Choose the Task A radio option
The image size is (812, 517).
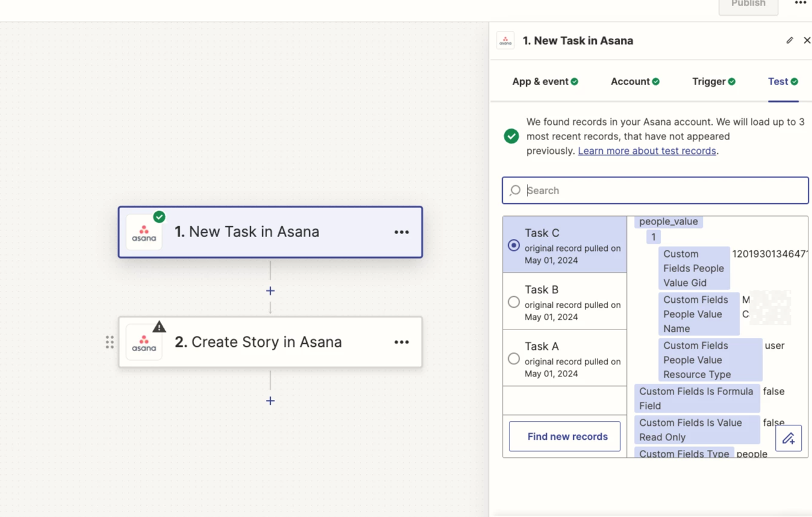click(x=514, y=358)
